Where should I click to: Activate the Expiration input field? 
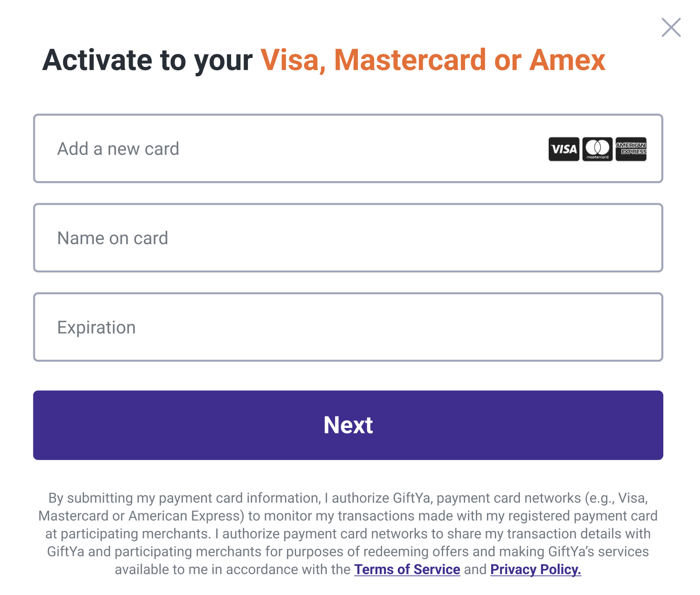(348, 327)
